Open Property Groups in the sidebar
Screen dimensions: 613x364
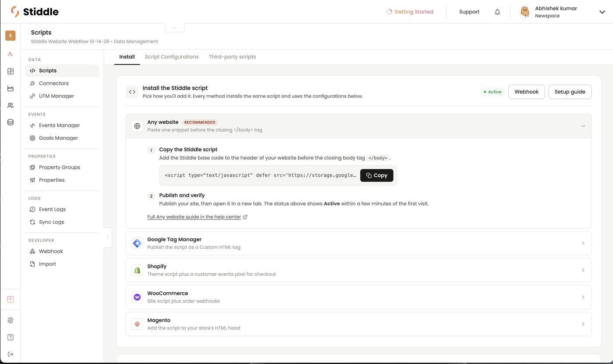pyautogui.click(x=63, y=167)
